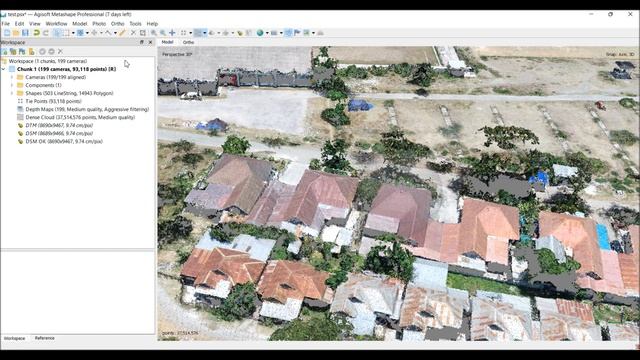Select the Move Region tool
The image size is (640, 360).
pyautogui.click(x=80, y=33)
